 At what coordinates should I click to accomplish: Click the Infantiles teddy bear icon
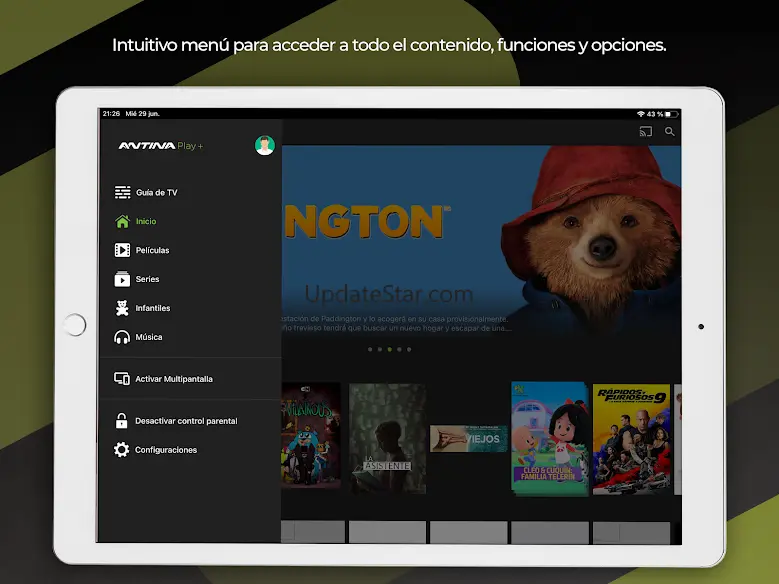[122, 308]
